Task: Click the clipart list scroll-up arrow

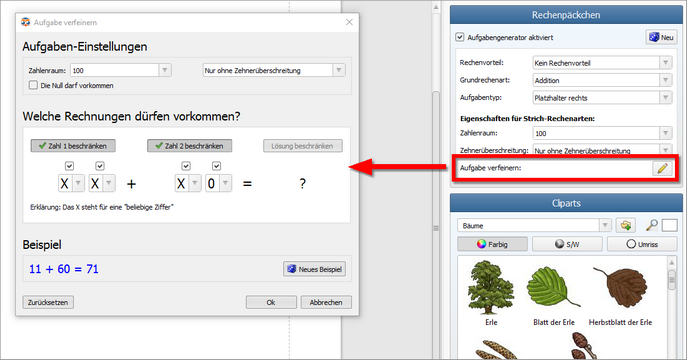Action: tap(672, 262)
